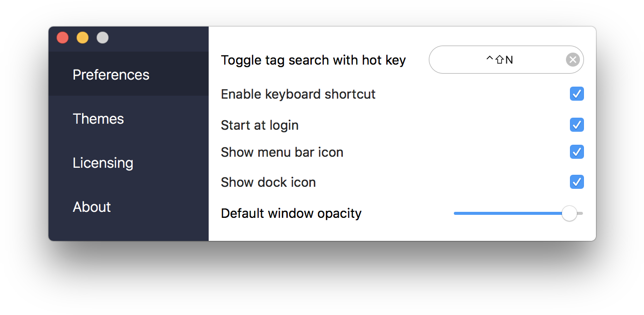The image size is (644, 315).
Task: Click the 'Show menu bar icon' text label
Action: (x=282, y=152)
